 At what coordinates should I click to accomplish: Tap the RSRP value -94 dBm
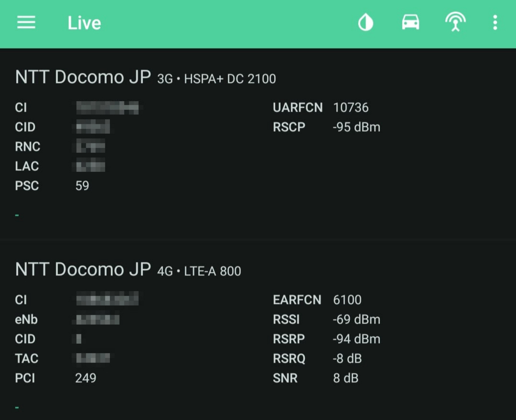click(356, 339)
